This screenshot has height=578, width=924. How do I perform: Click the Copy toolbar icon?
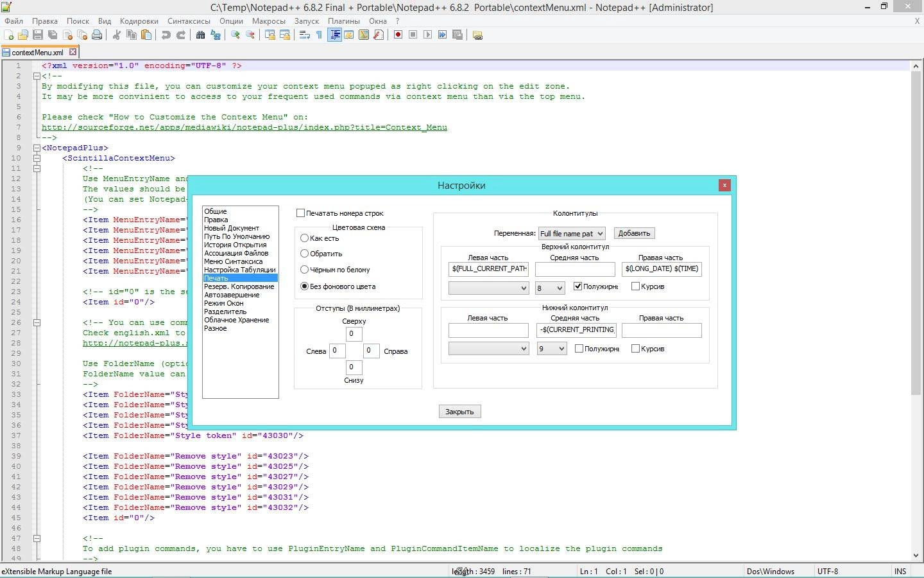point(132,35)
